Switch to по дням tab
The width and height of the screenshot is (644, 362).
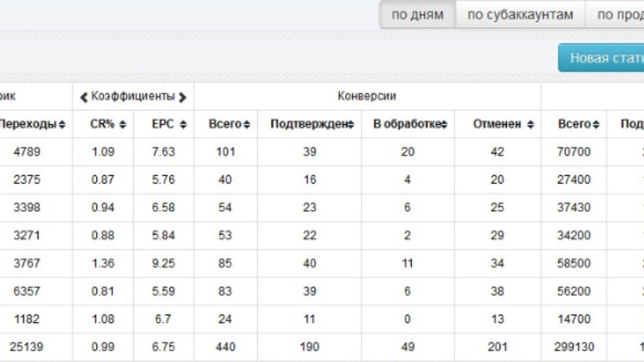click(418, 15)
